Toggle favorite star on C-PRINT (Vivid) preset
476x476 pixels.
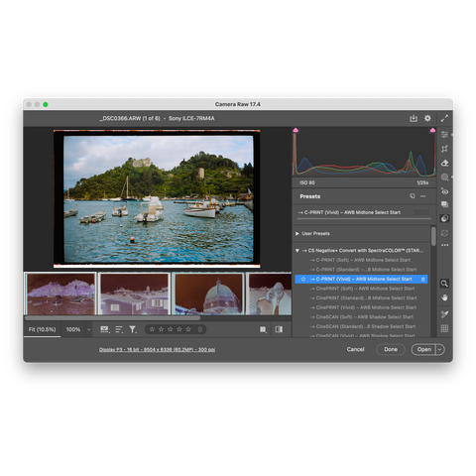pos(302,279)
